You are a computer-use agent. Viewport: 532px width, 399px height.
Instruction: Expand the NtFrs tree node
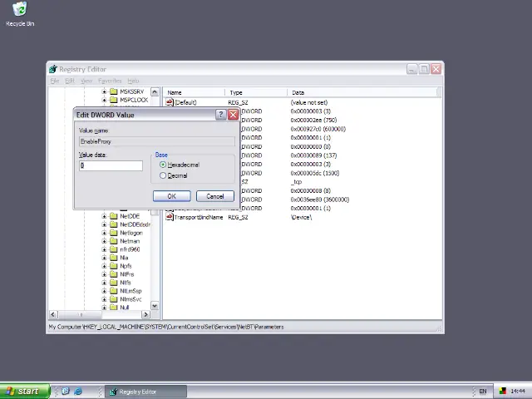(x=104, y=274)
